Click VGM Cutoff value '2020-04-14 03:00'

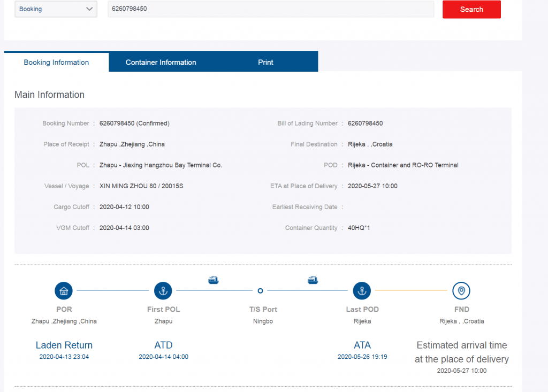coord(124,228)
